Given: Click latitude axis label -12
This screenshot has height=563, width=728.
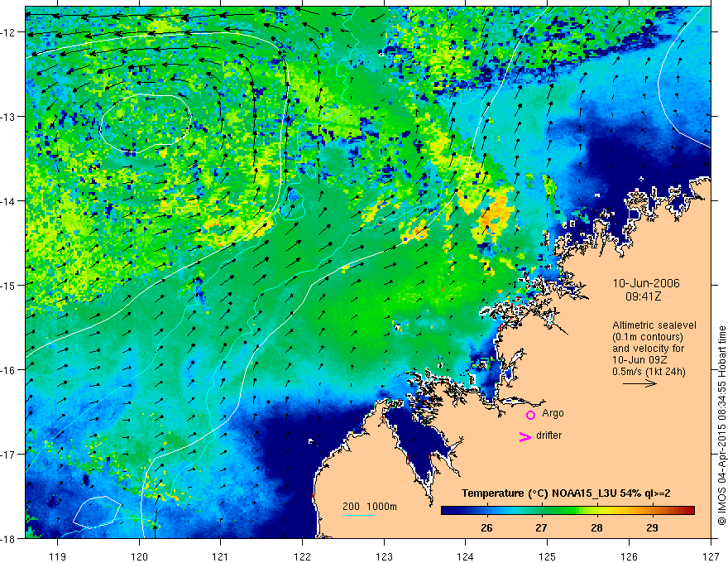Looking at the screenshot, I should 8,32.
